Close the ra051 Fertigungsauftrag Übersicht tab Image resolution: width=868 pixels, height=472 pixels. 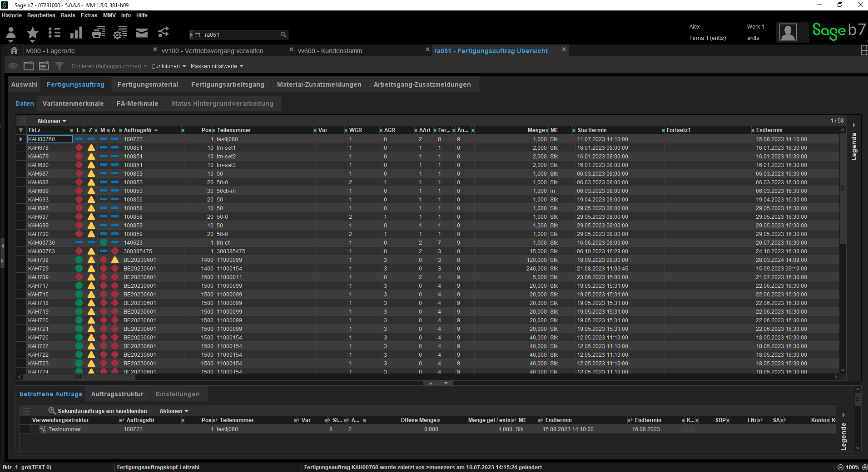[x=564, y=49]
